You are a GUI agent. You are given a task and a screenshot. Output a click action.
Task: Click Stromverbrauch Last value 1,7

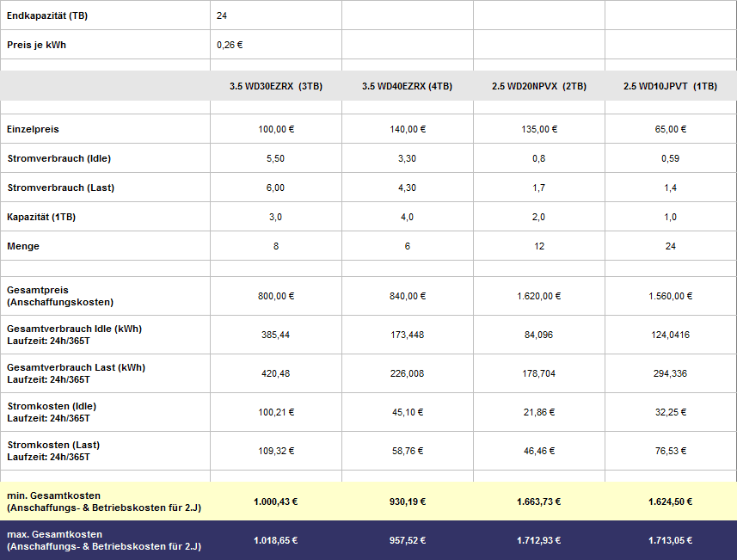539,188
